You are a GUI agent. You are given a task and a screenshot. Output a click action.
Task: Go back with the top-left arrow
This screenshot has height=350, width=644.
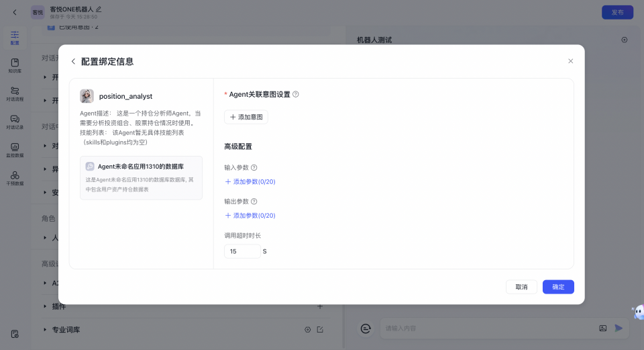(15, 12)
